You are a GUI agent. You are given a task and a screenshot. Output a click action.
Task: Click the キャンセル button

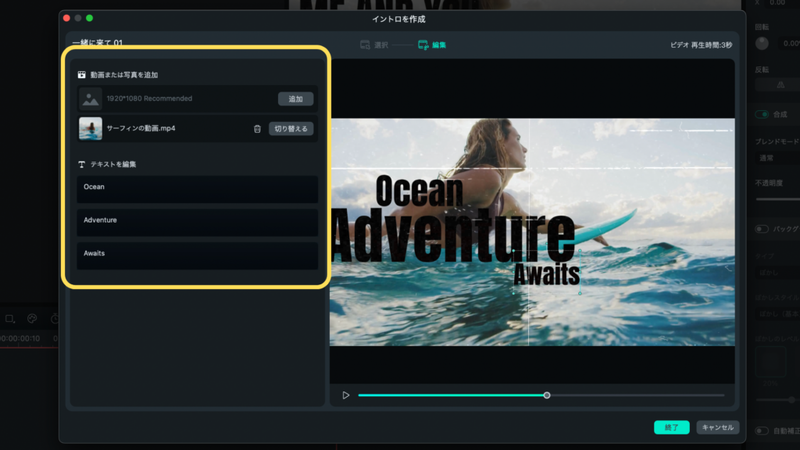point(717,428)
